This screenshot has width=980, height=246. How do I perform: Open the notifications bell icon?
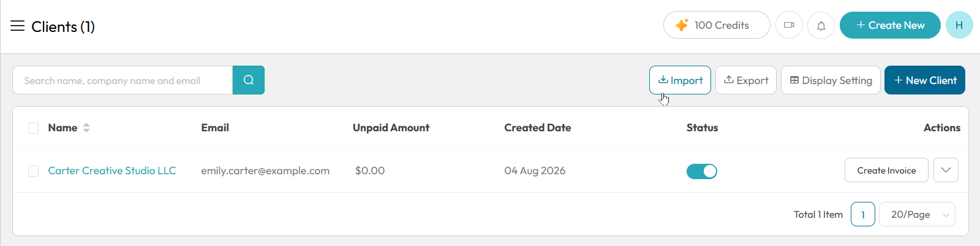pyautogui.click(x=821, y=25)
